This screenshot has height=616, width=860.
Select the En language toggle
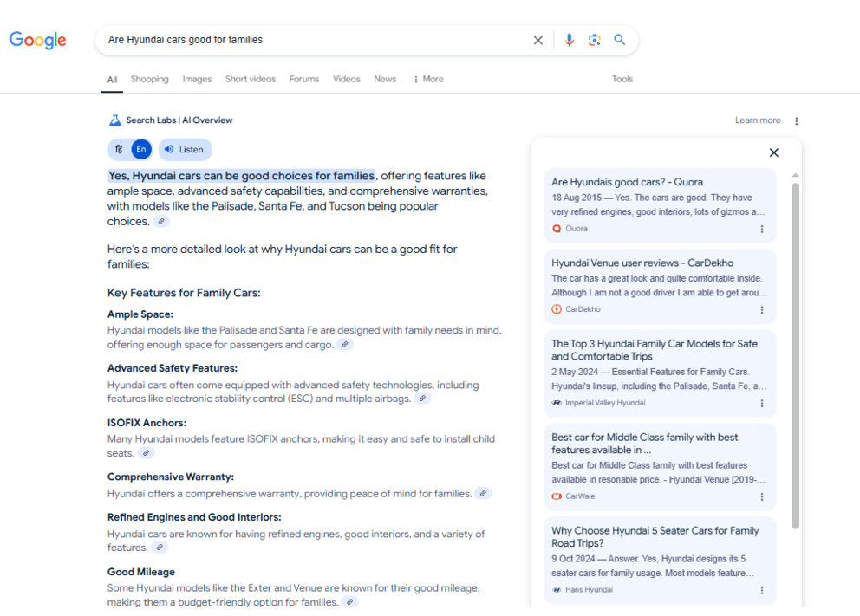[140, 149]
